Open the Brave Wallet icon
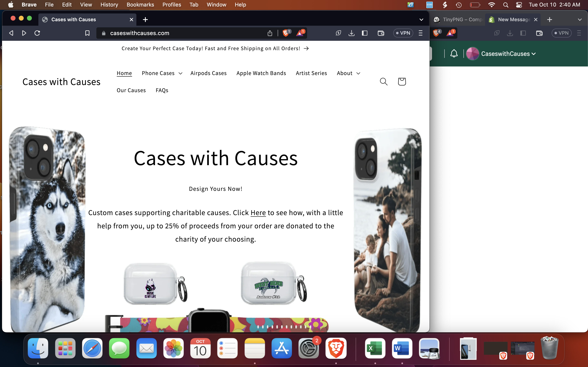The height and width of the screenshot is (367, 588). click(x=381, y=33)
